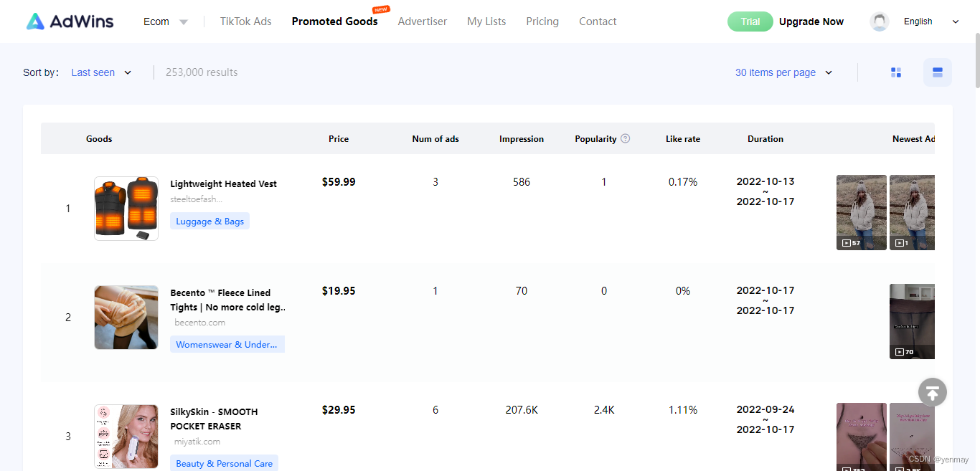Click the Price column header

(x=339, y=139)
